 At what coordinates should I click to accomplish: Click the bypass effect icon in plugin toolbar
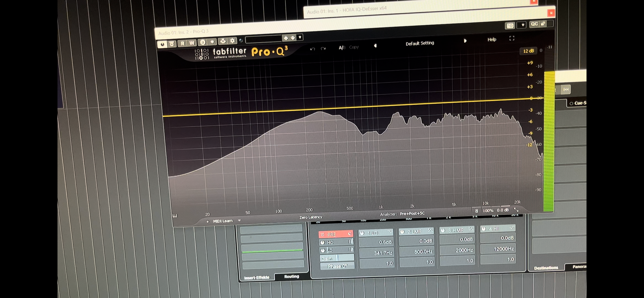pos(172,44)
